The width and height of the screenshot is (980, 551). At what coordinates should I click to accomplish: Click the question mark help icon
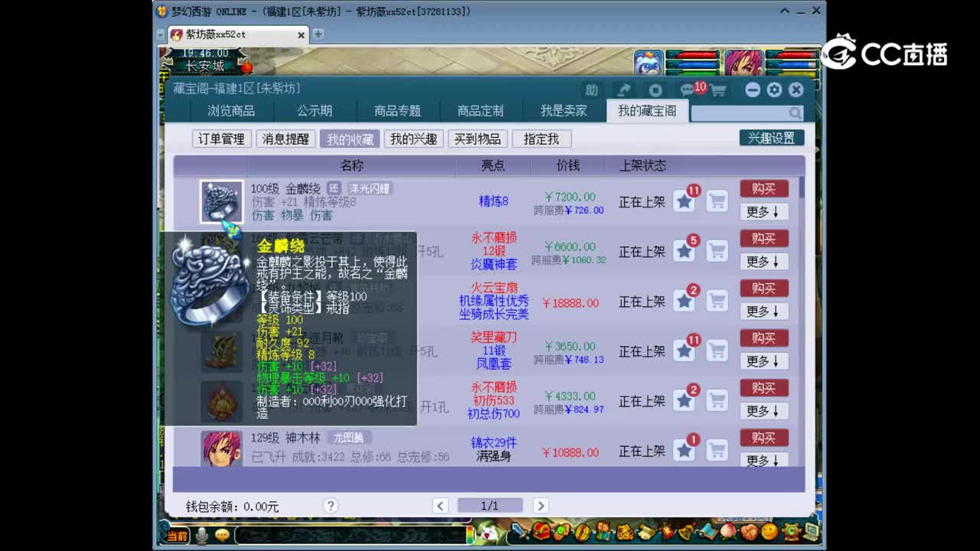(x=331, y=505)
